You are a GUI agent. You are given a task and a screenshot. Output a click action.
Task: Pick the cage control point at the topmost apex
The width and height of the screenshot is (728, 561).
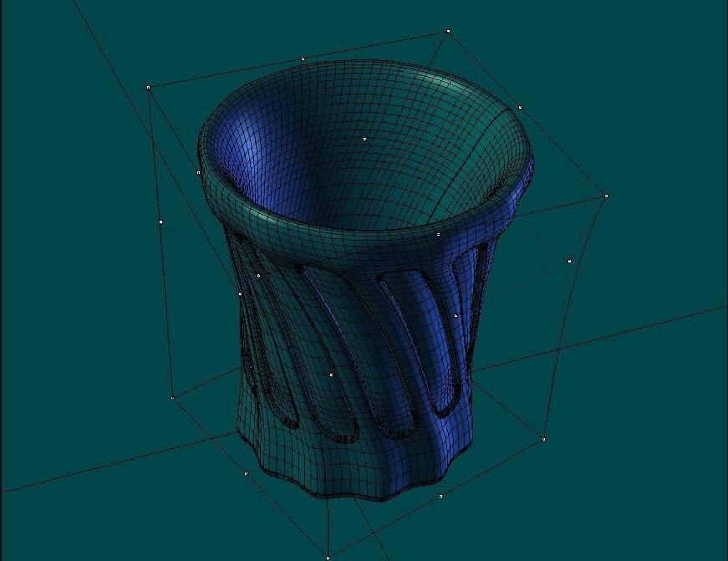tap(448, 32)
